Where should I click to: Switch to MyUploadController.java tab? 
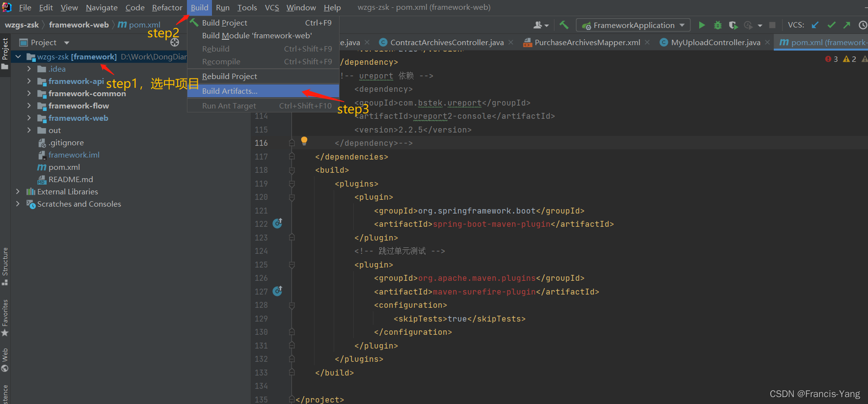(715, 43)
